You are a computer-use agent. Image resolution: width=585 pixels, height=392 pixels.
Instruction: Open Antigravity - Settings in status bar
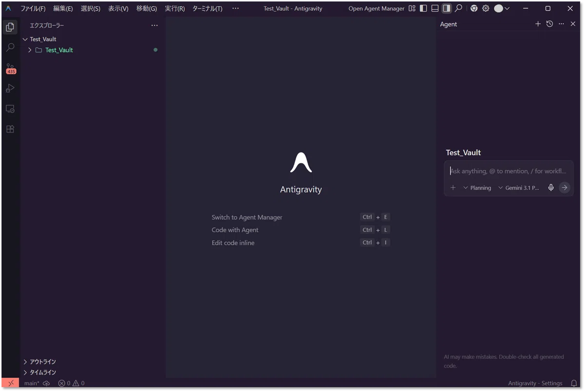[535, 383]
